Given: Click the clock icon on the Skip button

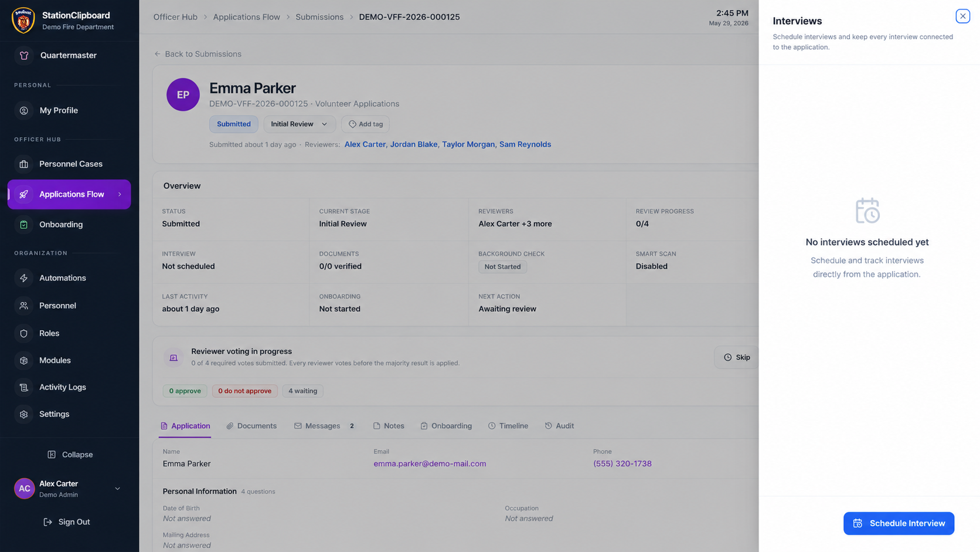Looking at the screenshot, I should 727,357.
